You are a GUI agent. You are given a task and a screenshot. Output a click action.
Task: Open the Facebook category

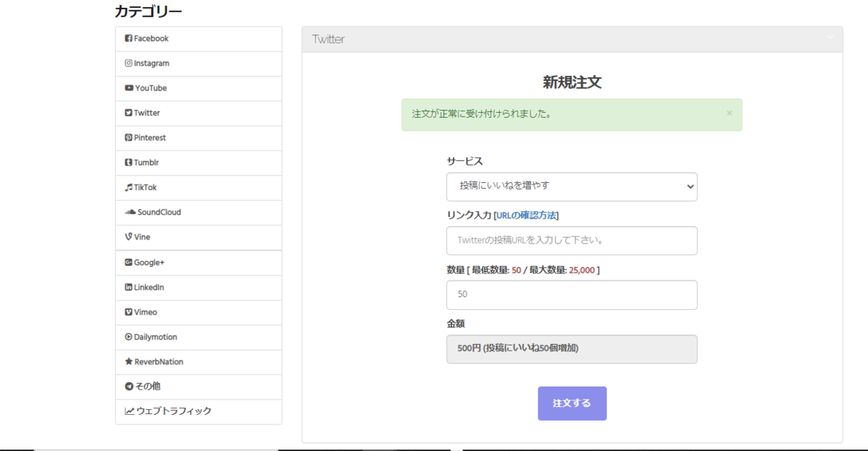click(x=198, y=39)
